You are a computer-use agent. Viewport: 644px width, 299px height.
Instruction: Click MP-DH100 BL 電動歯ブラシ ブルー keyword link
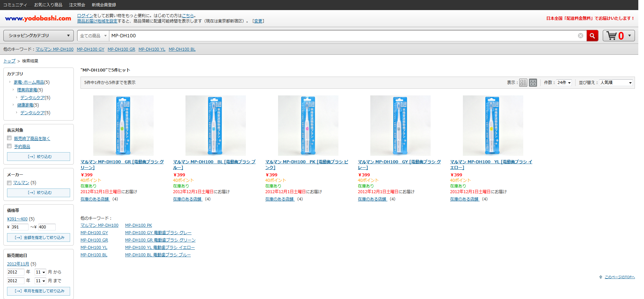point(158,255)
